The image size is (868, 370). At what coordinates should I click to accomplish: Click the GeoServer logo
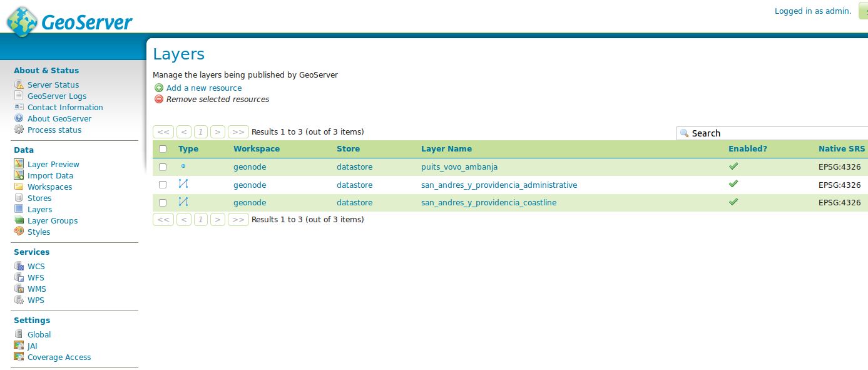(70, 21)
